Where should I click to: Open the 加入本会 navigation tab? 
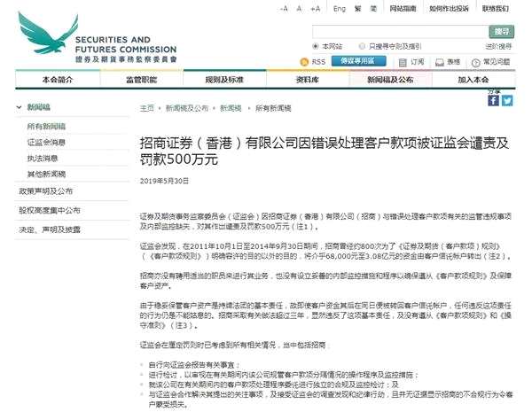(473, 80)
